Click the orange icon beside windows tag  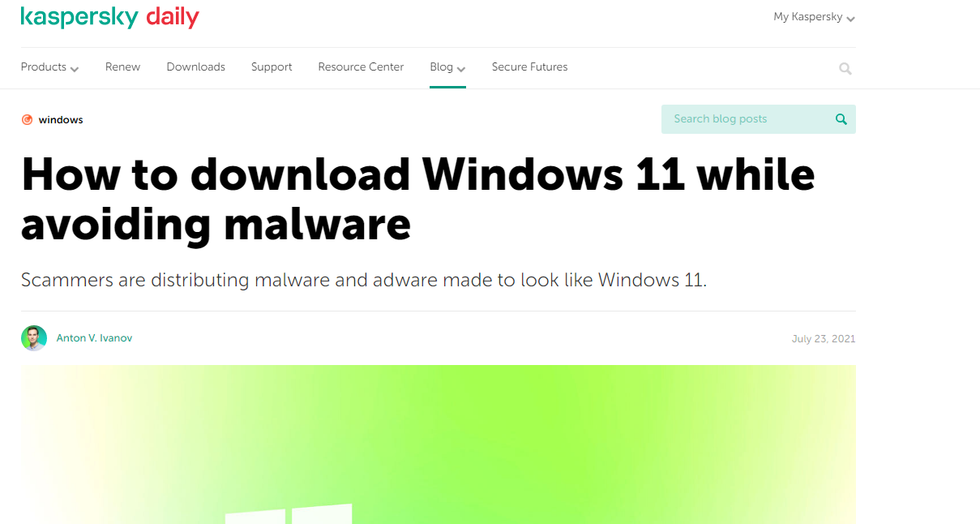point(27,120)
